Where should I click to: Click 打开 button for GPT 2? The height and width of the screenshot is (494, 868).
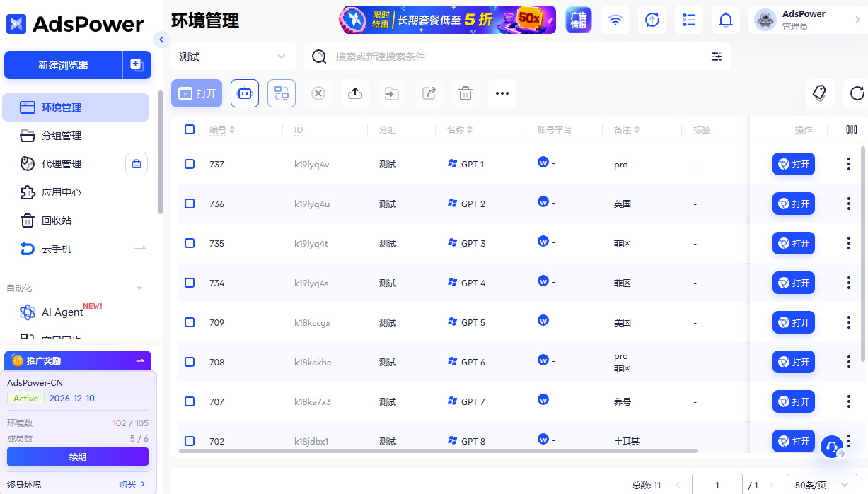click(x=794, y=204)
